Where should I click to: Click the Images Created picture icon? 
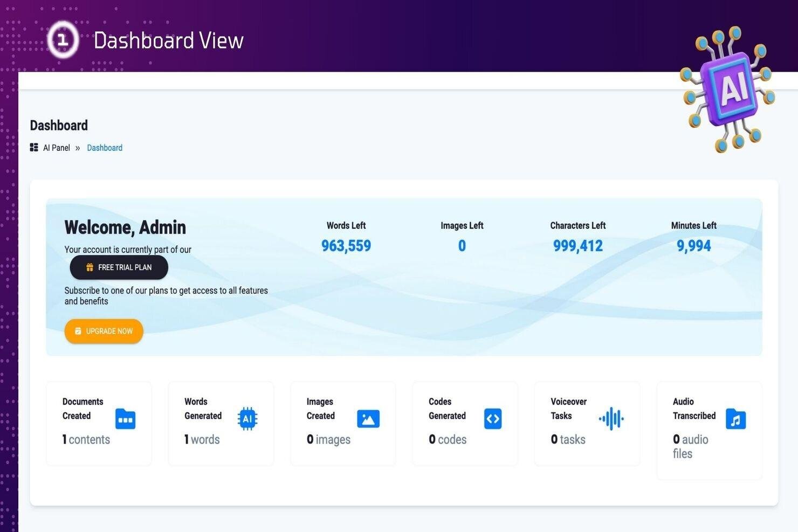click(368, 419)
